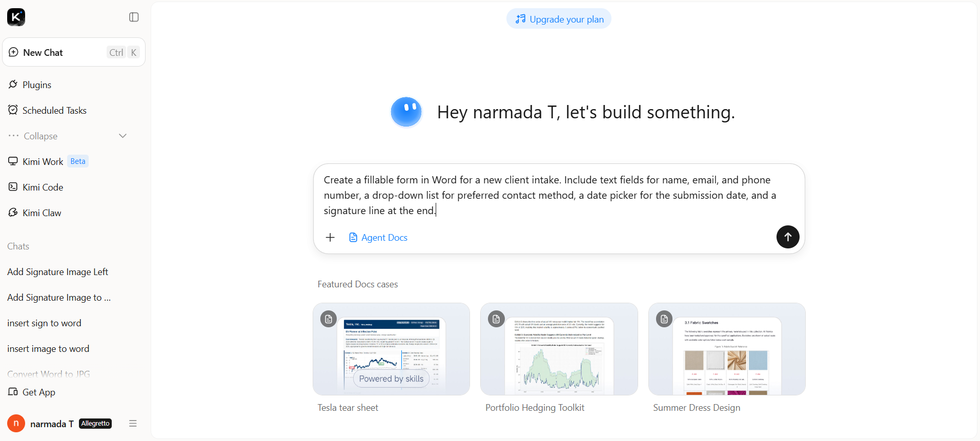Send the message with arrow button
980x441 pixels.
click(788, 237)
